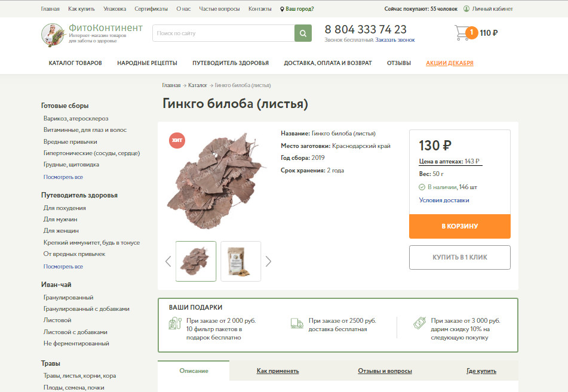This screenshot has height=392, width=568.
Task: Focus the Поиск по сайту search field
Action: pos(223,33)
